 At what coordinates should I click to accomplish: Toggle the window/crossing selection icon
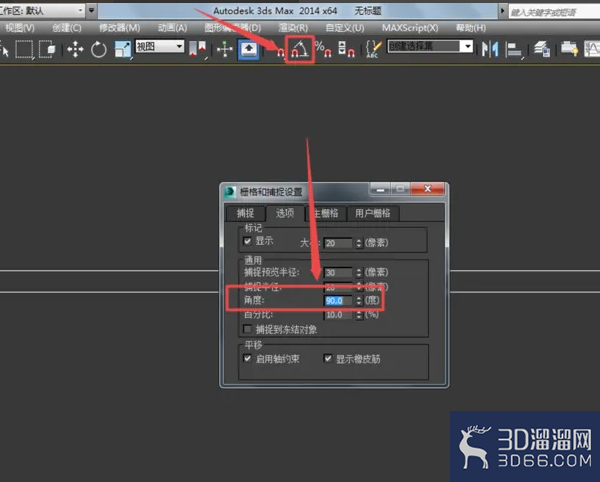pyautogui.click(x=47, y=49)
